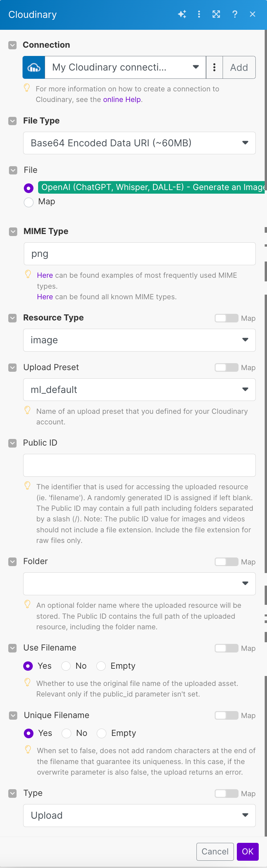Open the online Help link
The image size is (267, 868).
pos(122,100)
